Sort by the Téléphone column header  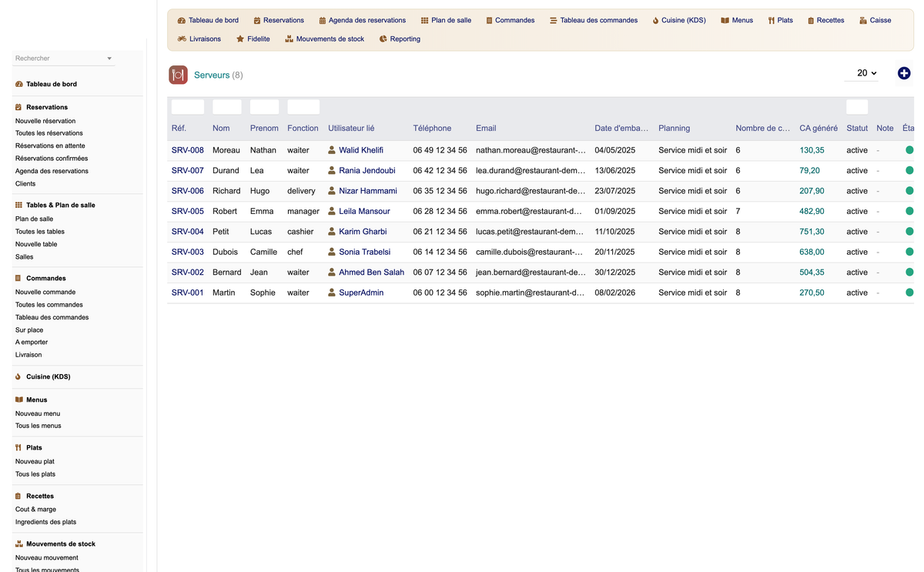pos(432,129)
